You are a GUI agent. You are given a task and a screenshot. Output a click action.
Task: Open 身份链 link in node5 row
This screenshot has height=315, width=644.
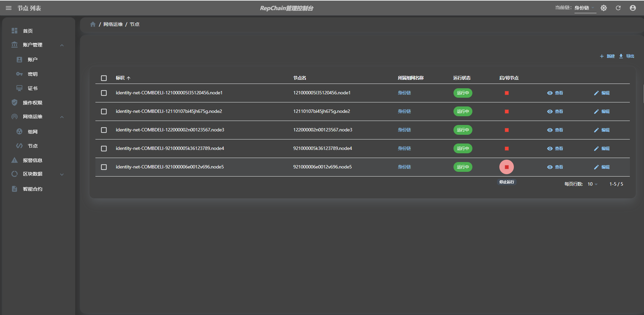(x=404, y=167)
